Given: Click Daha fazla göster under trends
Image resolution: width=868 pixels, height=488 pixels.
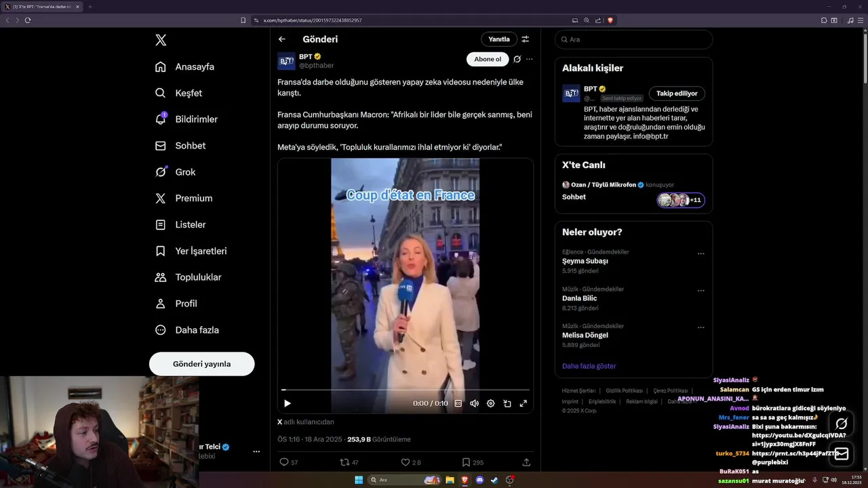Looking at the screenshot, I should click(x=589, y=366).
